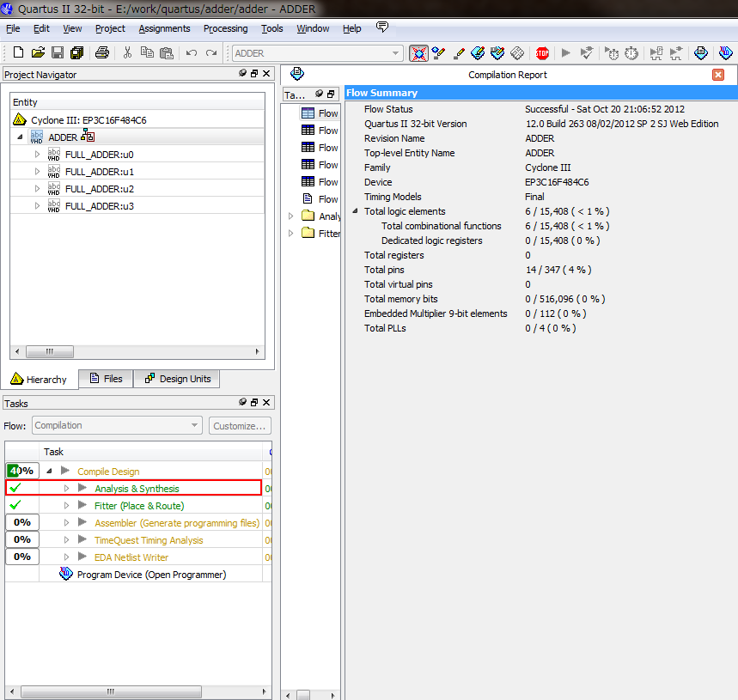Float the Tasks panel window
738x700 pixels.
pyautogui.click(x=254, y=402)
